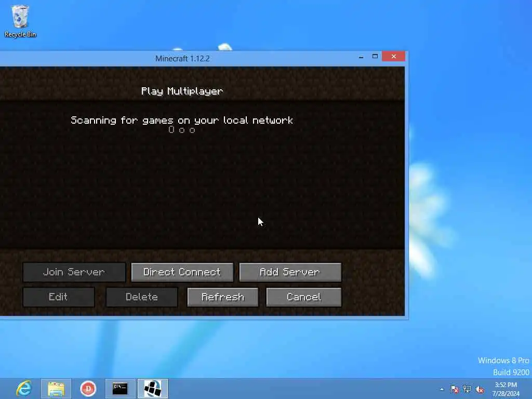
Task: Click the Direct Connect button
Action: tap(182, 272)
